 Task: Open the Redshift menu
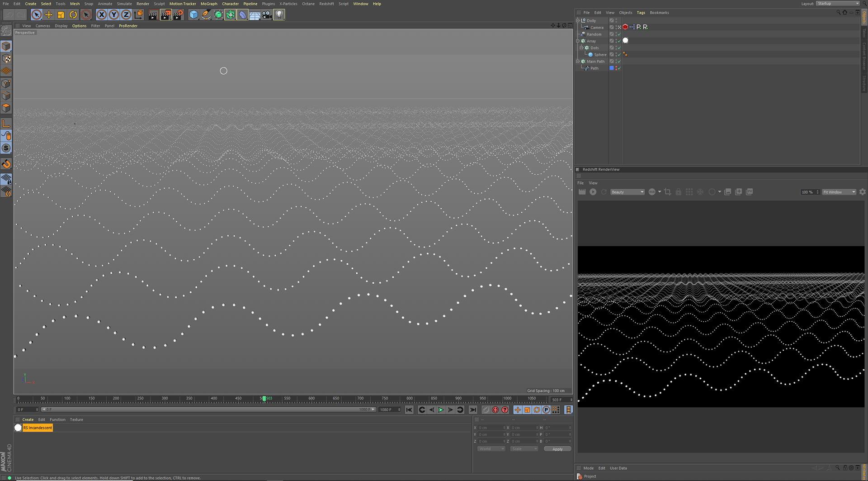coord(326,4)
